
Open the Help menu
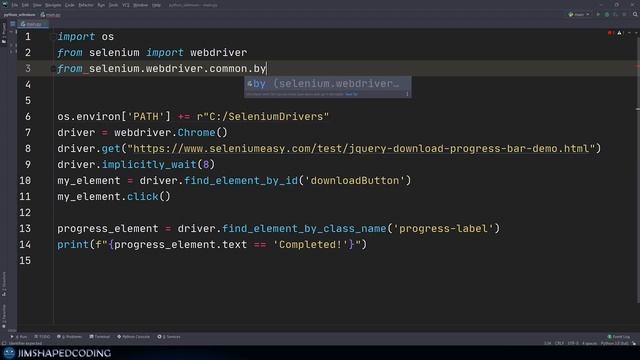156,5
